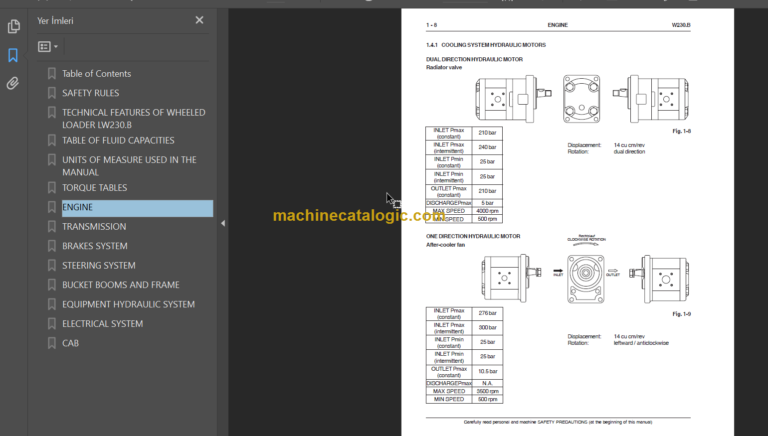
Task: Open the bookmark options dropdown menu
Action: coord(48,47)
